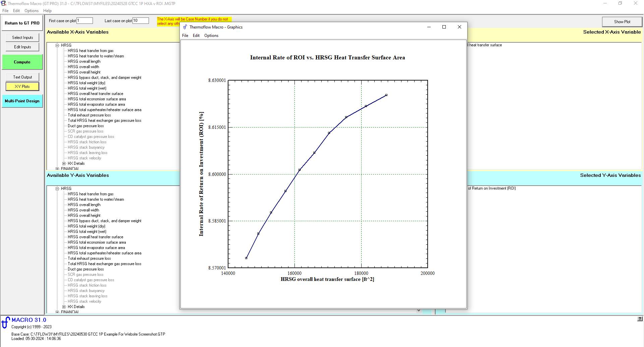Click the Select Inputs button

22,38
